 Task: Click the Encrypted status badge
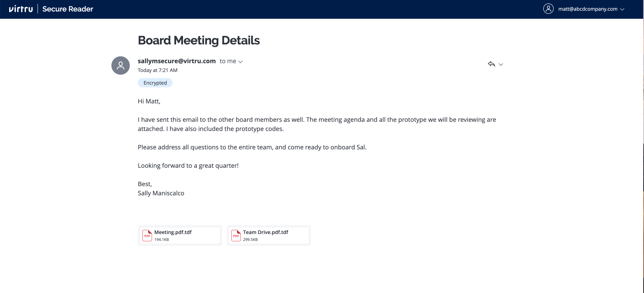point(155,83)
